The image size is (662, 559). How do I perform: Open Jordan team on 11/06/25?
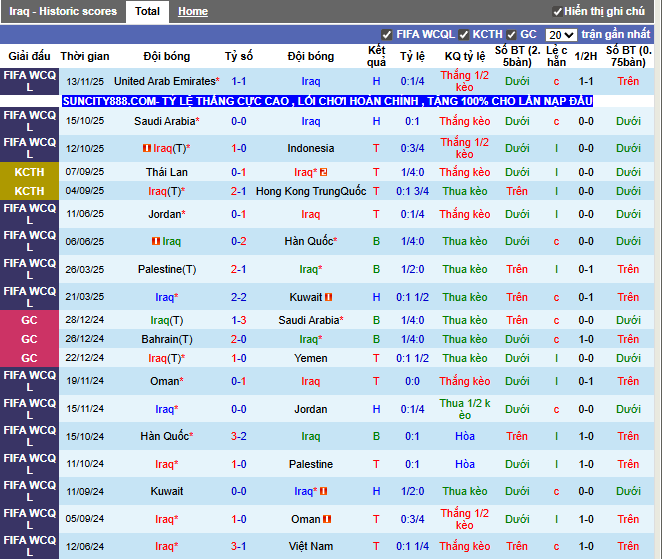165,214
